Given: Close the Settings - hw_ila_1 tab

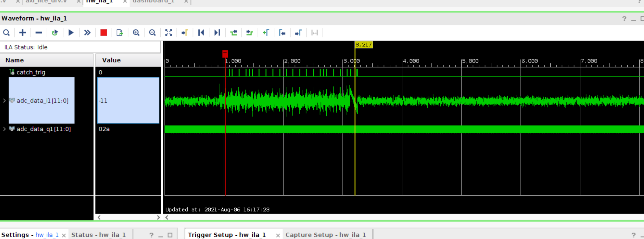Looking at the screenshot, I should coord(64,235).
